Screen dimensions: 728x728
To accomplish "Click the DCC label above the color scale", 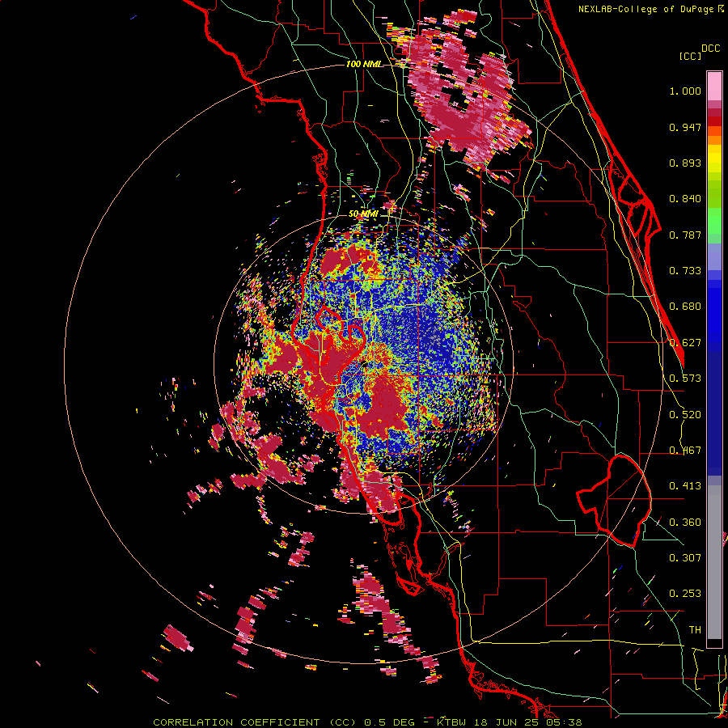I will [x=711, y=49].
